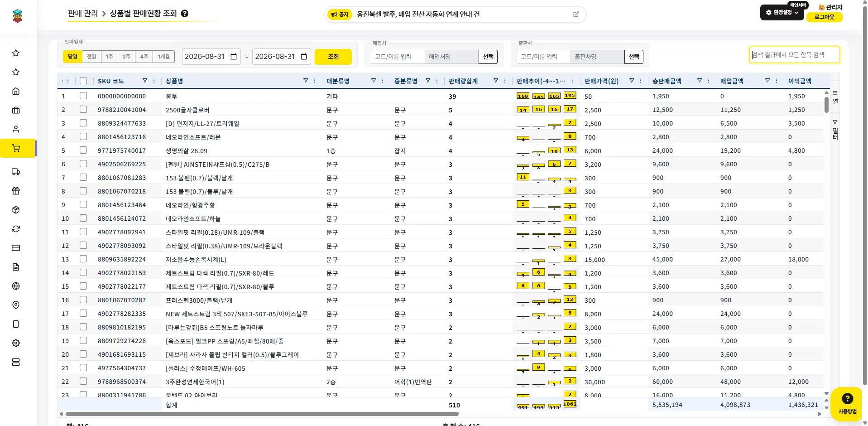Select the 1개월 date range tab
Image resolution: width=868 pixels, height=426 pixels.
point(164,57)
